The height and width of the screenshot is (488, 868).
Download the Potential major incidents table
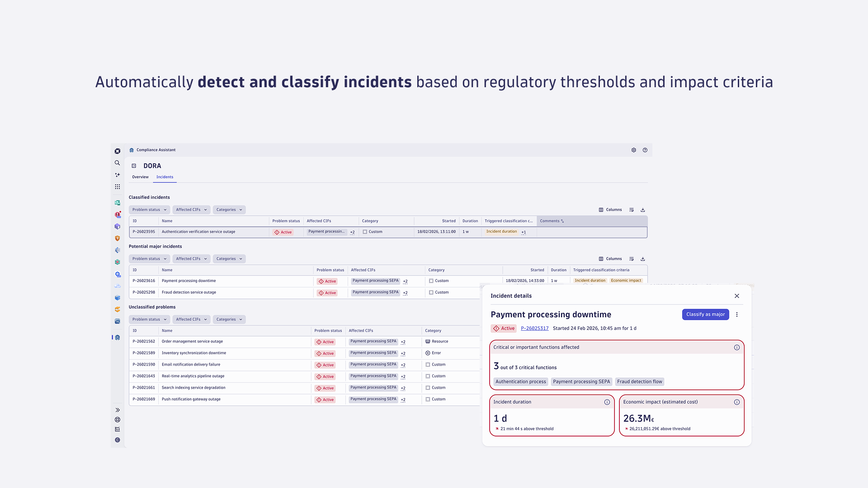642,258
